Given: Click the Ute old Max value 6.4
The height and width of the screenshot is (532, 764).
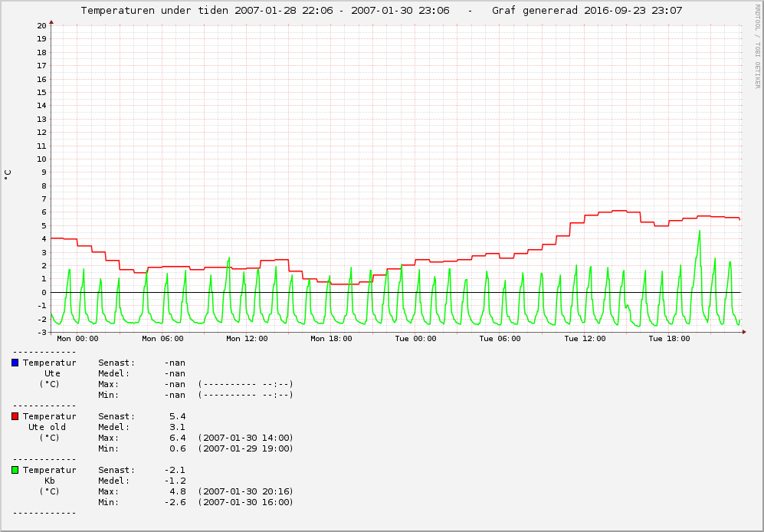Looking at the screenshot, I should pos(177,438).
